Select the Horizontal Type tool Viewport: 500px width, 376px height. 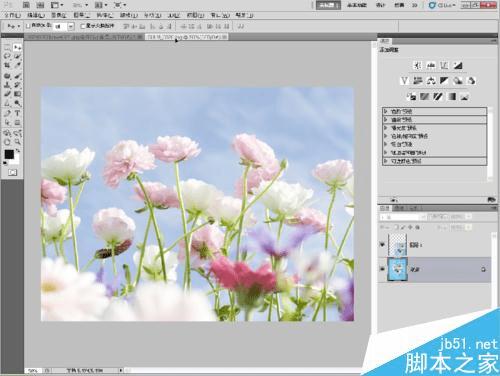(x=17, y=113)
